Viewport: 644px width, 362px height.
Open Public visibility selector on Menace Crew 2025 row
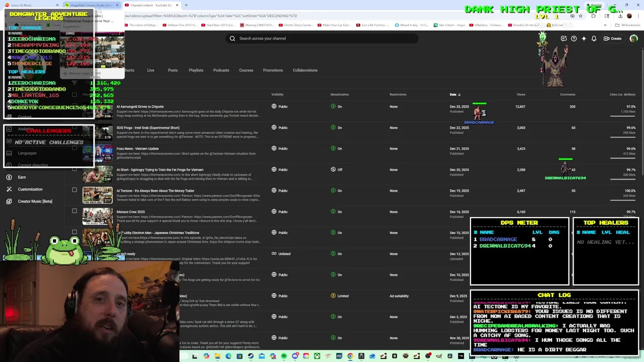pyautogui.click(x=280, y=212)
